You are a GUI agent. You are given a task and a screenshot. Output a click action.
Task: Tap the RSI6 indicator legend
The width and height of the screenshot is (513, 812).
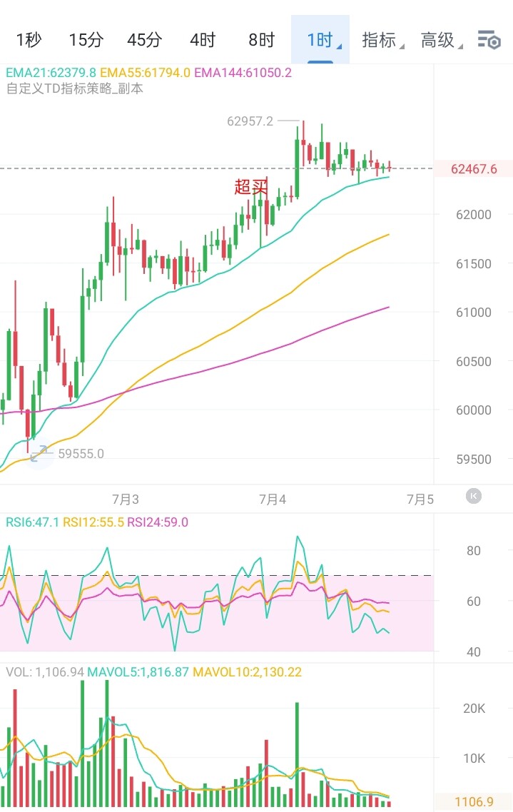coord(32,522)
